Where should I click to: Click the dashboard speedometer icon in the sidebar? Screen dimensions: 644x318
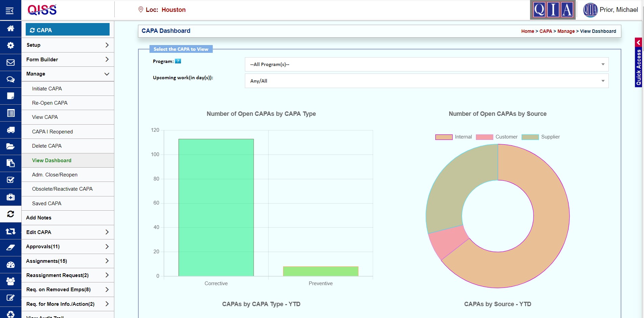pos(10,264)
